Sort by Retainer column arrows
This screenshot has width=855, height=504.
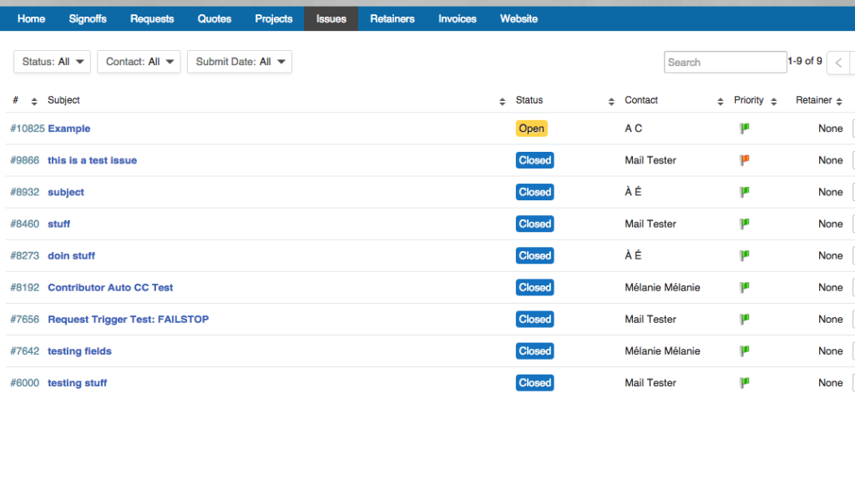coord(839,101)
